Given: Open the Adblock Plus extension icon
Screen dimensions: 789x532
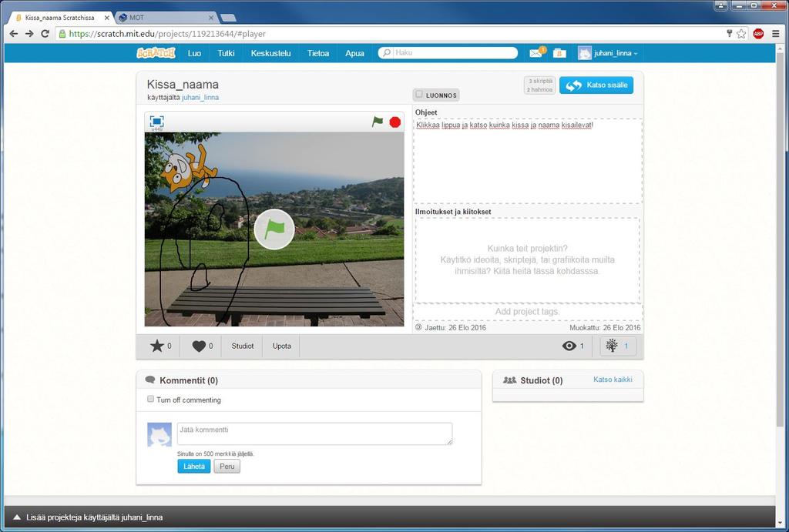Looking at the screenshot, I should (x=758, y=34).
